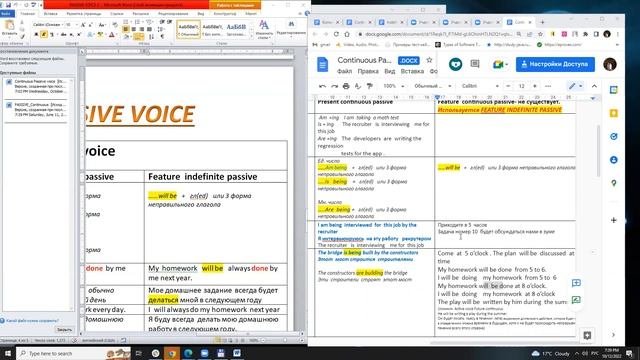Viewport: 640px width, 360px height.
Task: Toggle italic formatting in Word ribbon
Action: [44, 35]
